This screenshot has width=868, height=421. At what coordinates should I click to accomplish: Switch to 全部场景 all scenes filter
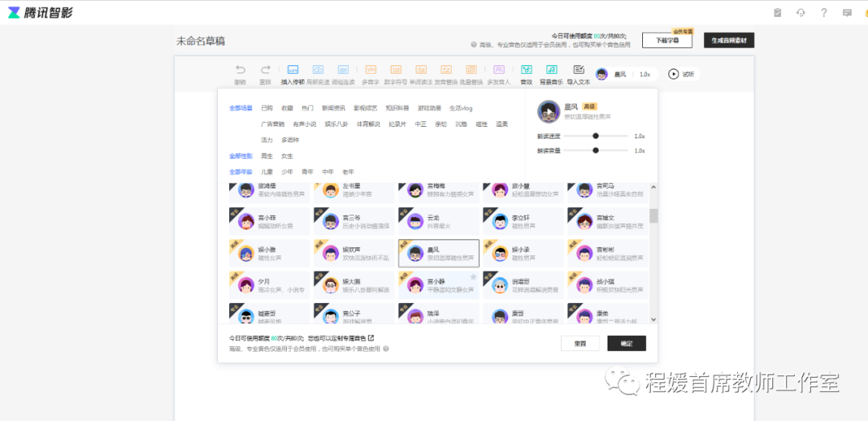(241, 108)
